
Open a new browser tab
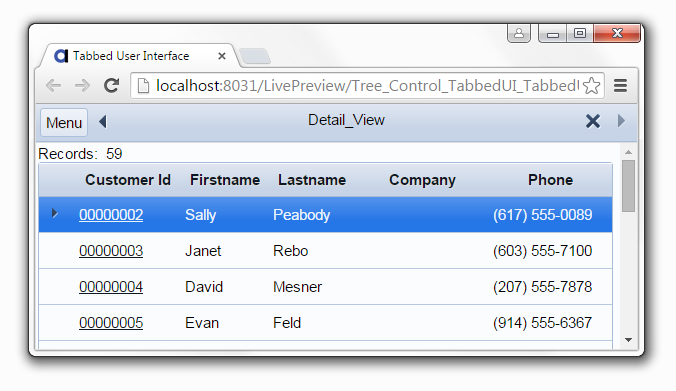(255, 56)
